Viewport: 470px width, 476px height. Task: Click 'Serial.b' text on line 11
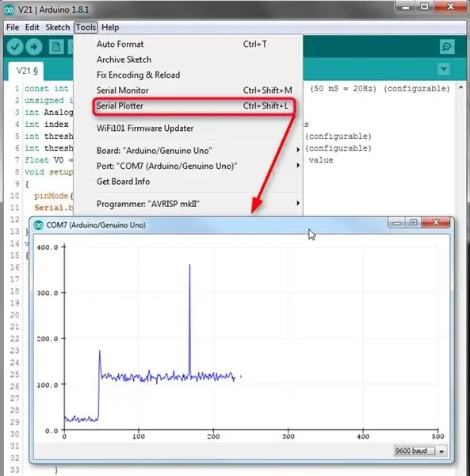54,208
